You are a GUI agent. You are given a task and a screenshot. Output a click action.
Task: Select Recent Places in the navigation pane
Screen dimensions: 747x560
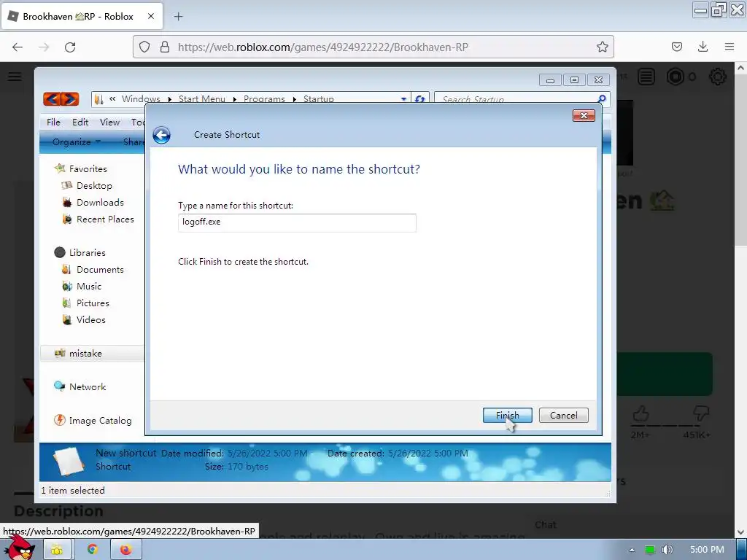(105, 219)
